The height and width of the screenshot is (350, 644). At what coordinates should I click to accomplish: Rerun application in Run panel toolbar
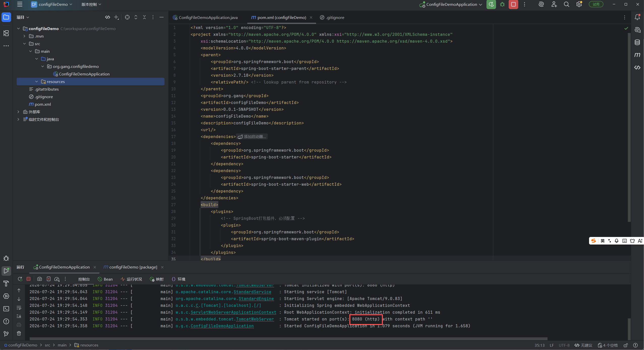coord(20,279)
